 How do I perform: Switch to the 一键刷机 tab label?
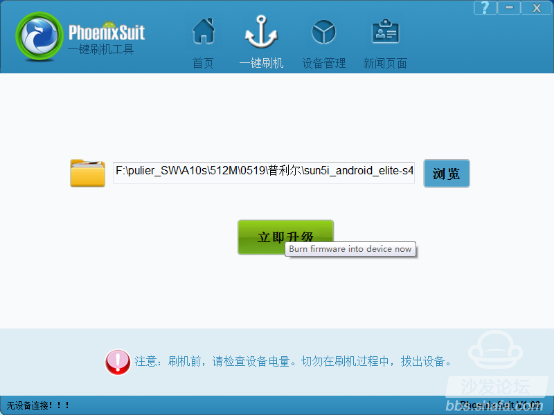[x=261, y=63]
